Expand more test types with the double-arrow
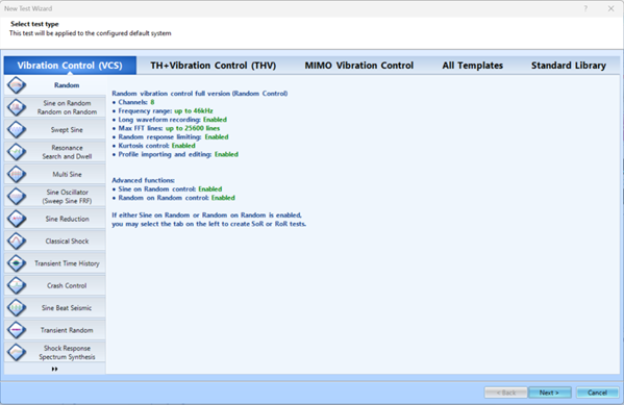This screenshot has width=624, height=405. click(x=54, y=369)
